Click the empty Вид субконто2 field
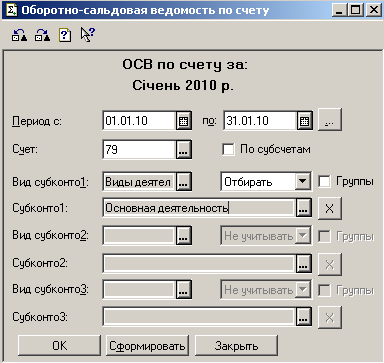The height and width of the screenshot is (363, 384). coord(139,236)
